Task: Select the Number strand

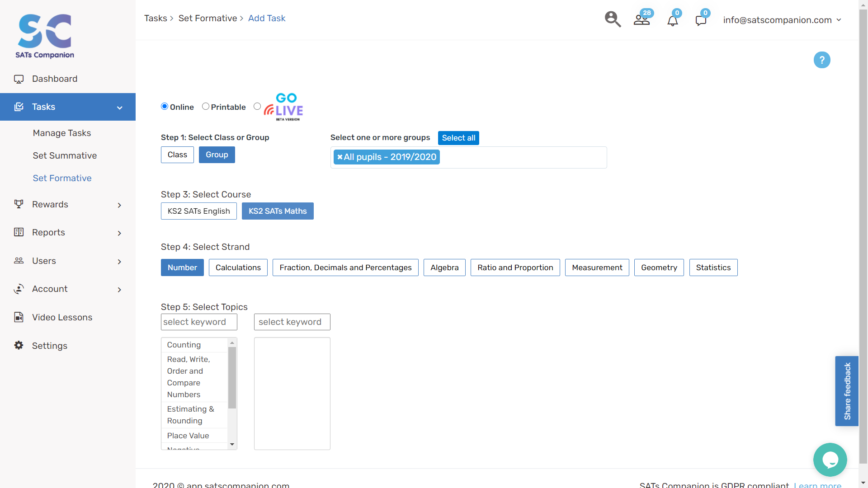Action: 182,267
